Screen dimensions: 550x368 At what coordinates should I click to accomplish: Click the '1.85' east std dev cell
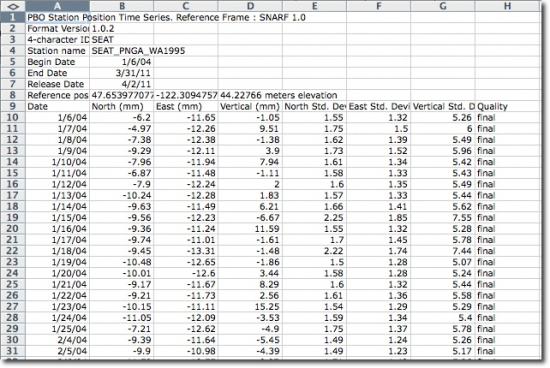tap(379, 218)
